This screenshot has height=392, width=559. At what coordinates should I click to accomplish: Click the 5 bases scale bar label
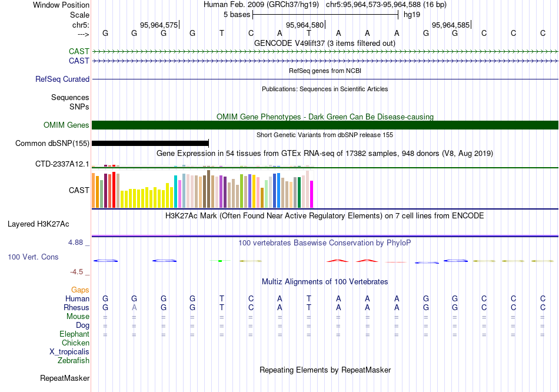click(237, 15)
